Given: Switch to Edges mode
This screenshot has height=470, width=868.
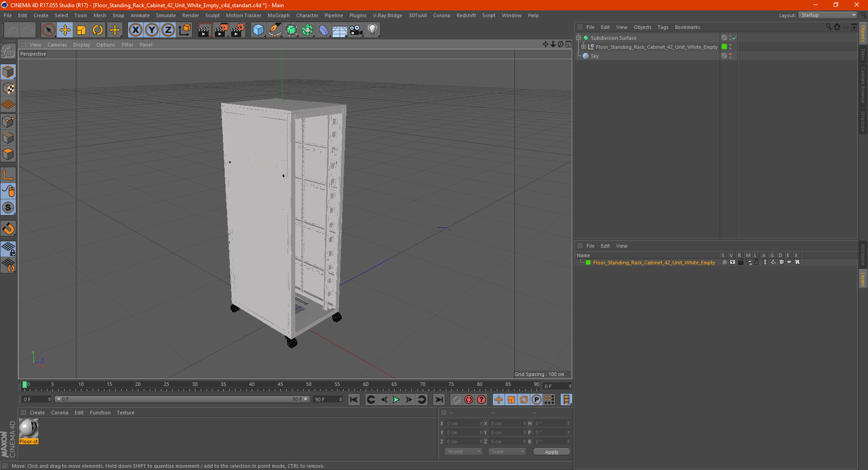Looking at the screenshot, I should click(8, 138).
